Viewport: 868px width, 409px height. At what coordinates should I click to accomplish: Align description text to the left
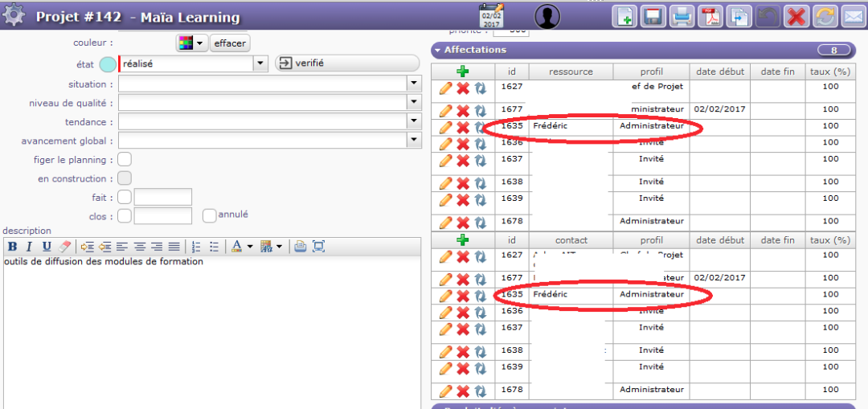pyautogui.click(x=122, y=247)
